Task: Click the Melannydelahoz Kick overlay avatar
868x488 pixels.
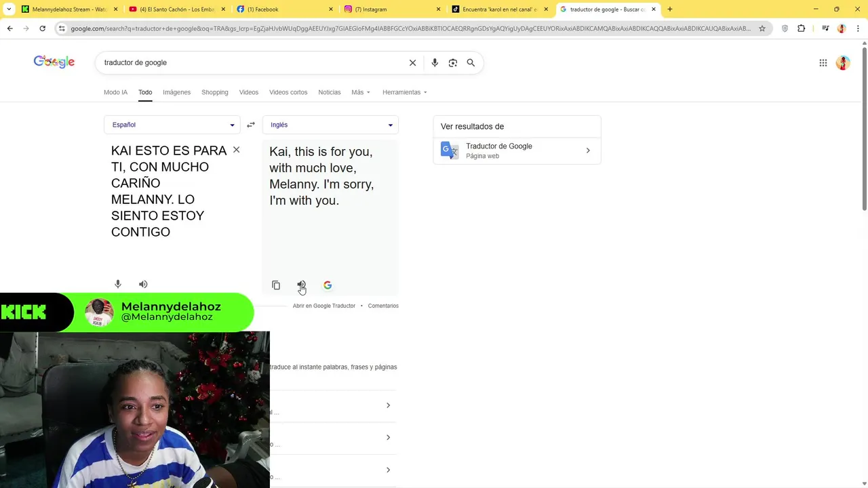Action: tap(99, 312)
